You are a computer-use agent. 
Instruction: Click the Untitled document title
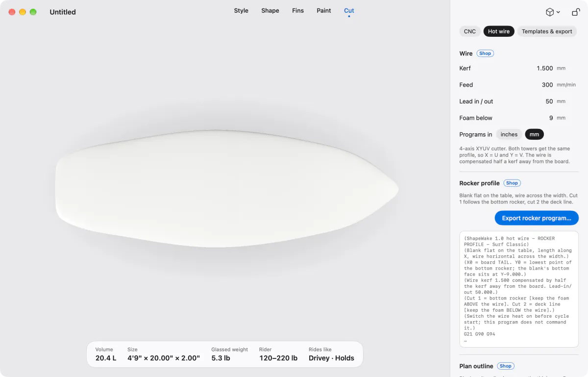(x=63, y=12)
